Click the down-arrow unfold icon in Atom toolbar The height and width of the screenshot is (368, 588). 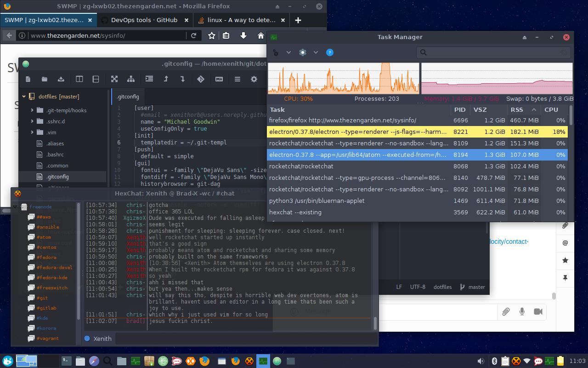182,79
